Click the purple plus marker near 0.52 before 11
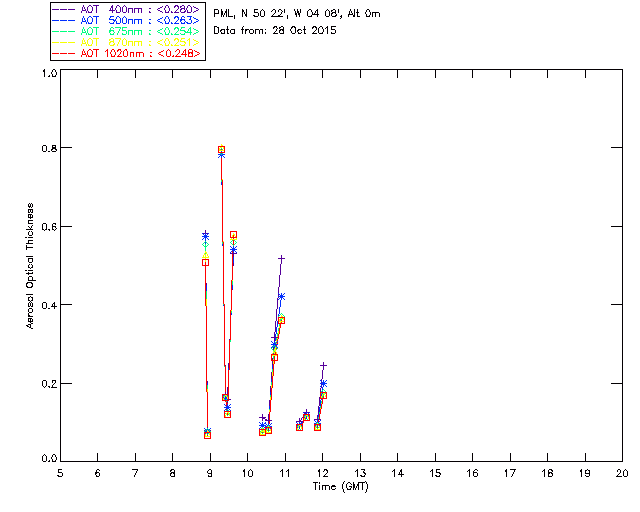 281,258
